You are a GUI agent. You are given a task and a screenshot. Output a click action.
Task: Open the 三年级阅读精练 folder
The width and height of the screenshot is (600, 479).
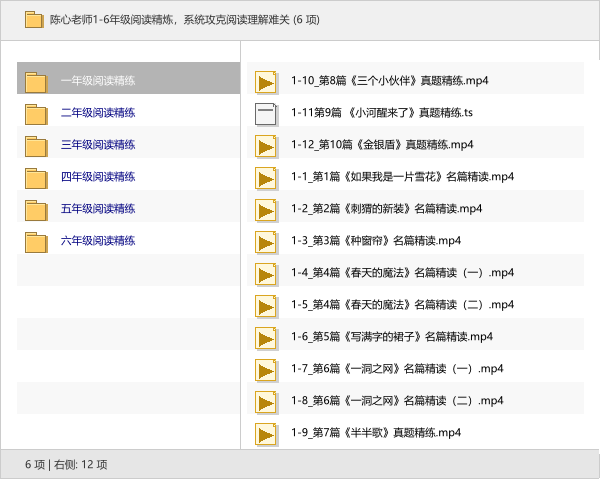click(98, 145)
